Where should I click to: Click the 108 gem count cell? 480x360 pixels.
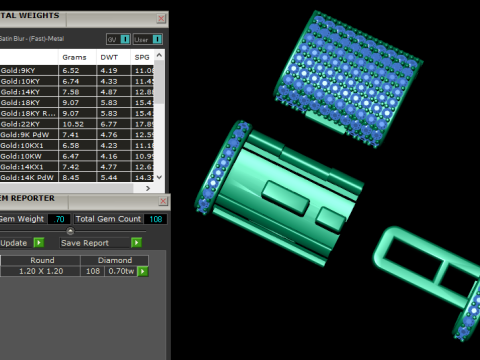93,271
